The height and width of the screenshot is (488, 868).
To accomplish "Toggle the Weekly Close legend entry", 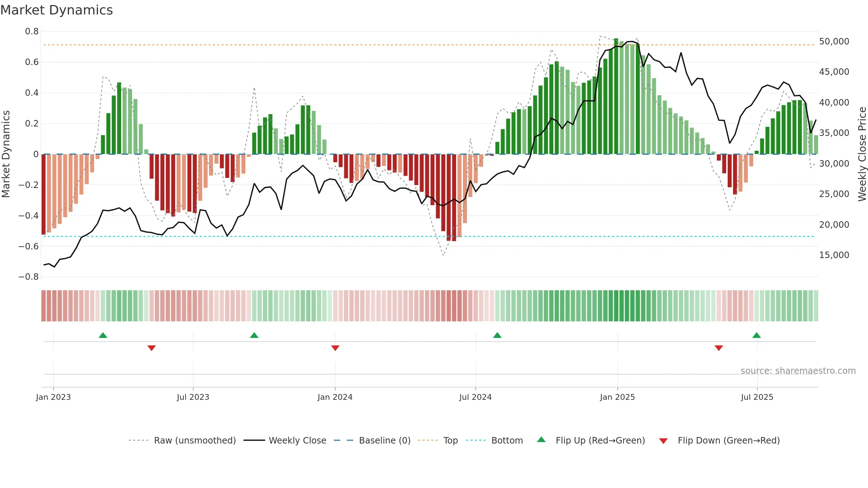I will 285,440.
